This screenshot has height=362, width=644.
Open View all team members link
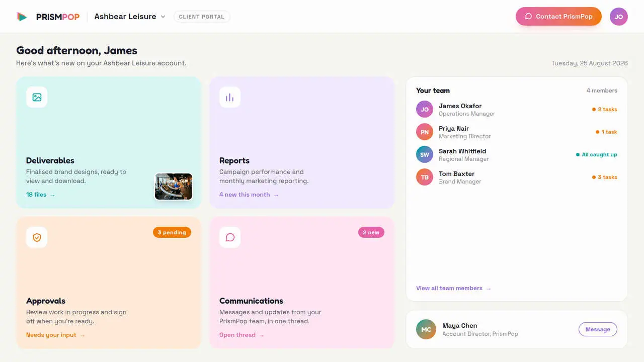point(454,288)
